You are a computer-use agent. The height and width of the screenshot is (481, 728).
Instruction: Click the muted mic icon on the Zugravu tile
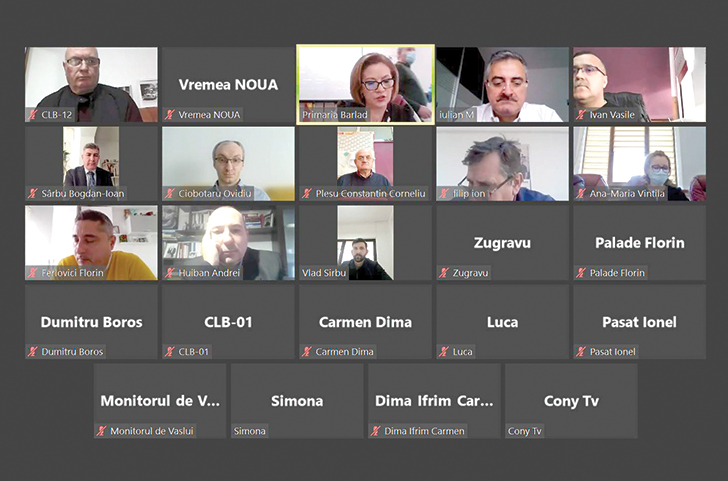point(444,273)
